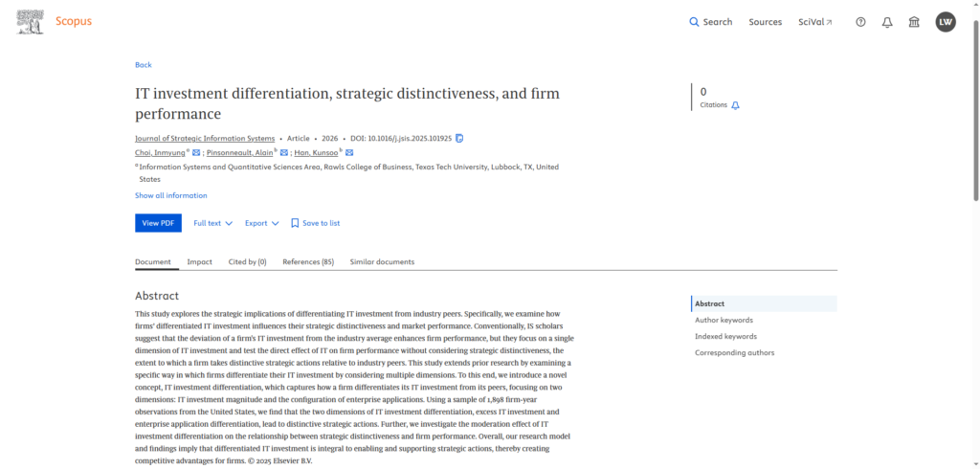Click the Scopus logo icon
980x469 pixels.
(31, 21)
